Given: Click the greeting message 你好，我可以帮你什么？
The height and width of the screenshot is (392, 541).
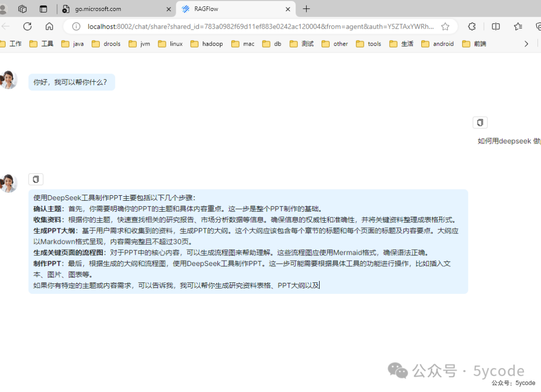Looking at the screenshot, I should coord(71,82).
